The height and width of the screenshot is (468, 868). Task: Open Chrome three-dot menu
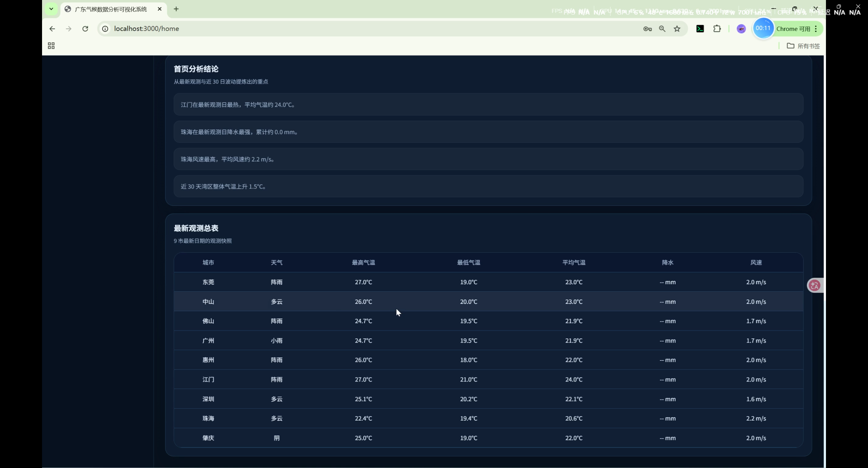[x=816, y=29]
